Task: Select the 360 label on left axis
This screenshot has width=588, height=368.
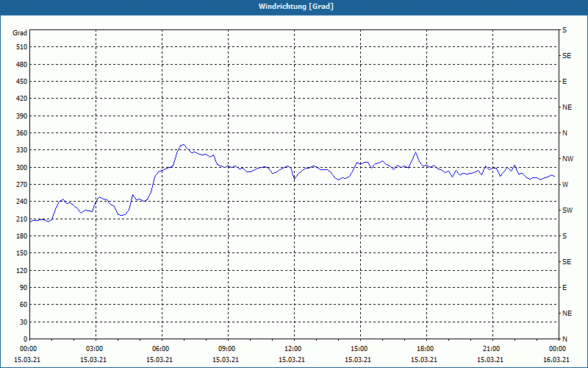Action: point(21,133)
